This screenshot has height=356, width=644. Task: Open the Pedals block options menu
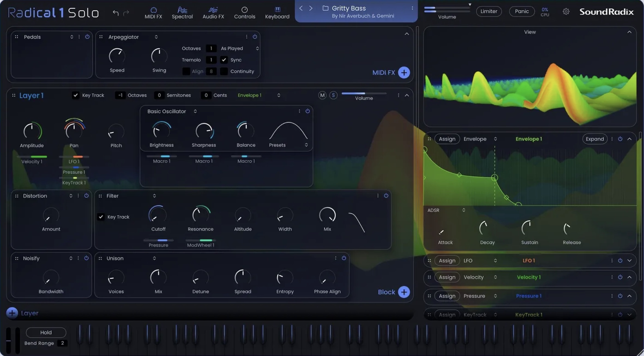click(x=79, y=37)
